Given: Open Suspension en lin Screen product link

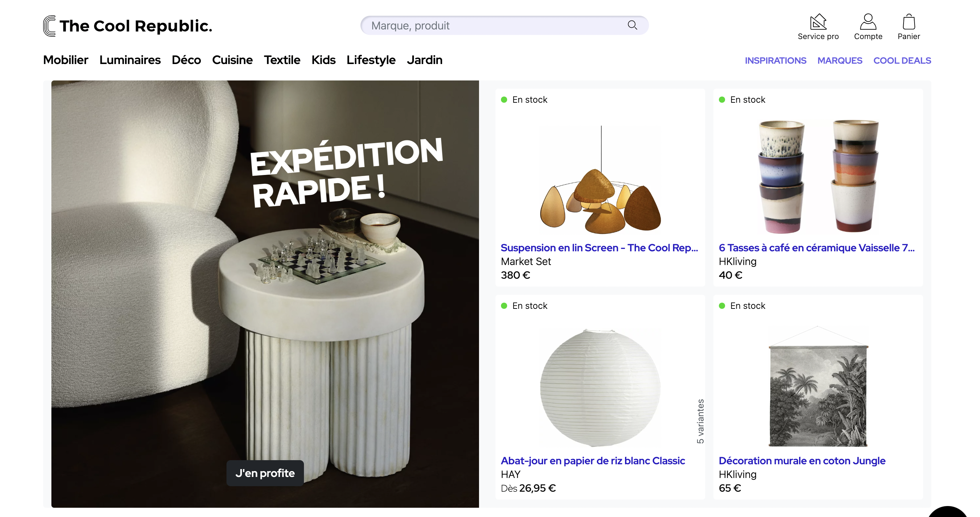Looking at the screenshot, I should (599, 248).
